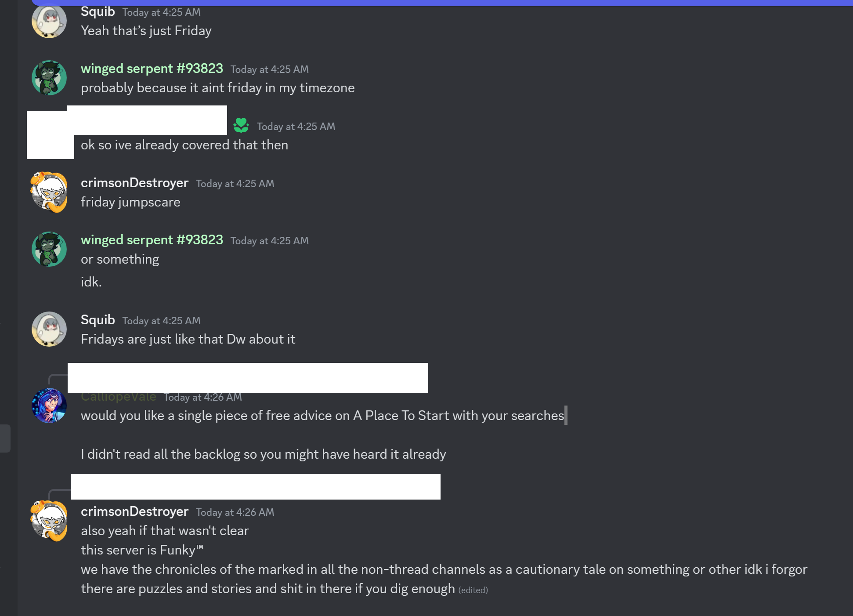The image size is (853, 616).
Task: Click the "this server is Funky™" message line
Action: click(142, 550)
